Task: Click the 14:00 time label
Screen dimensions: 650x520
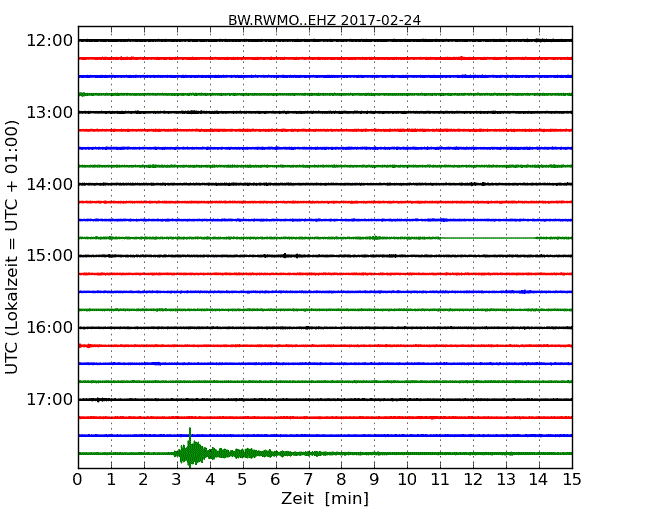Action: (50, 184)
